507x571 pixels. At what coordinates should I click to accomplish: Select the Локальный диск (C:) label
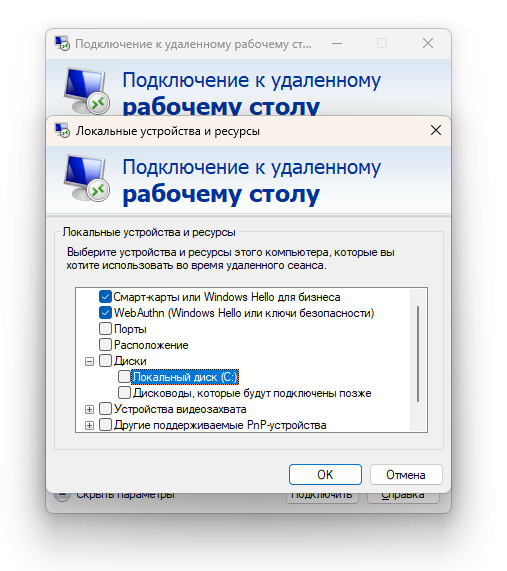[185, 377]
